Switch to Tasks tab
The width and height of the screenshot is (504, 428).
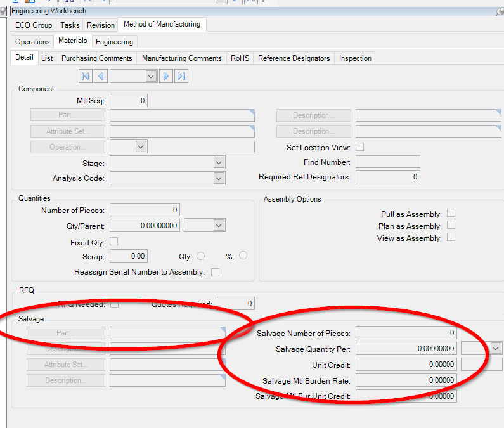point(70,25)
